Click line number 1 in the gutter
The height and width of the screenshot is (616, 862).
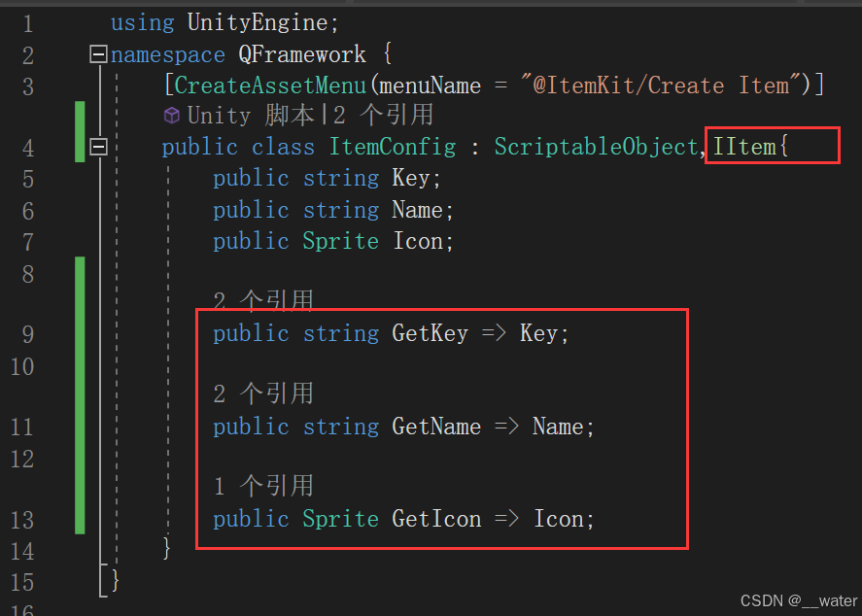point(27,24)
